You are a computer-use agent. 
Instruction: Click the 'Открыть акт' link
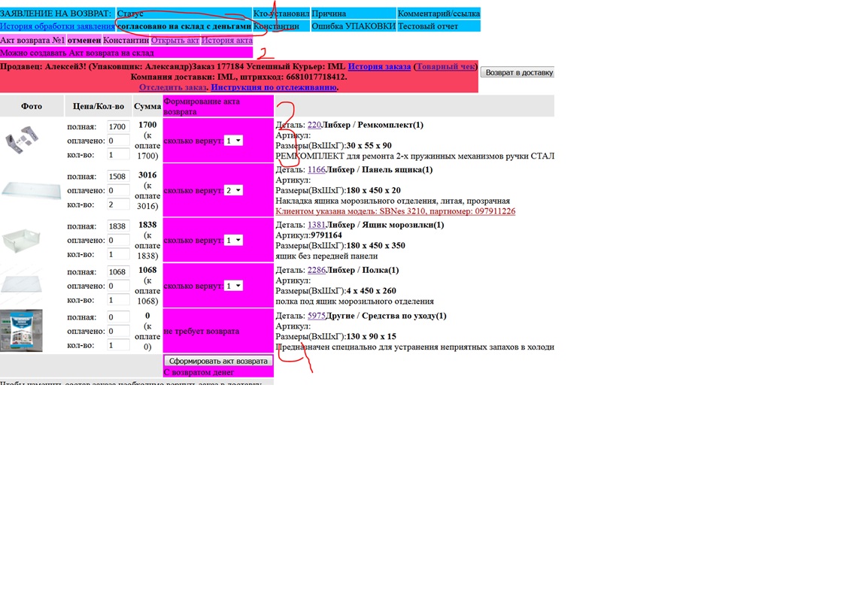(175, 41)
